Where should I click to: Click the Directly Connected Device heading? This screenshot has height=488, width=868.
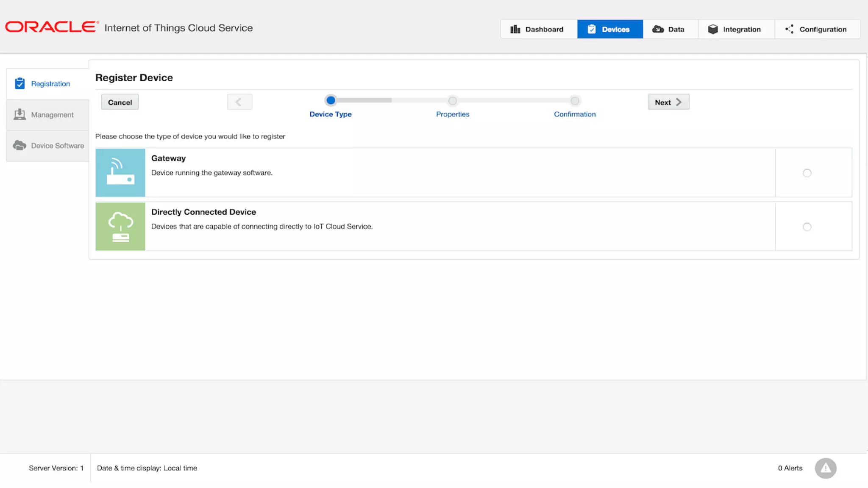point(203,212)
